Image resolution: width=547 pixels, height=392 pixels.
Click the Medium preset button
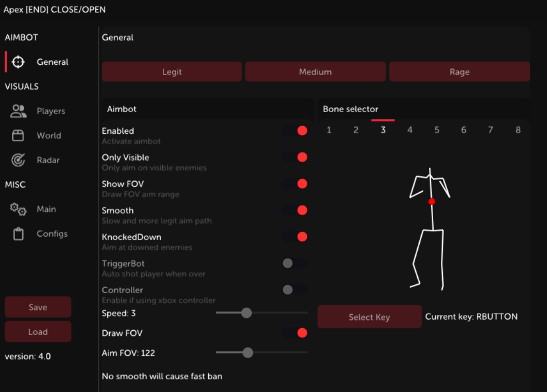click(315, 72)
